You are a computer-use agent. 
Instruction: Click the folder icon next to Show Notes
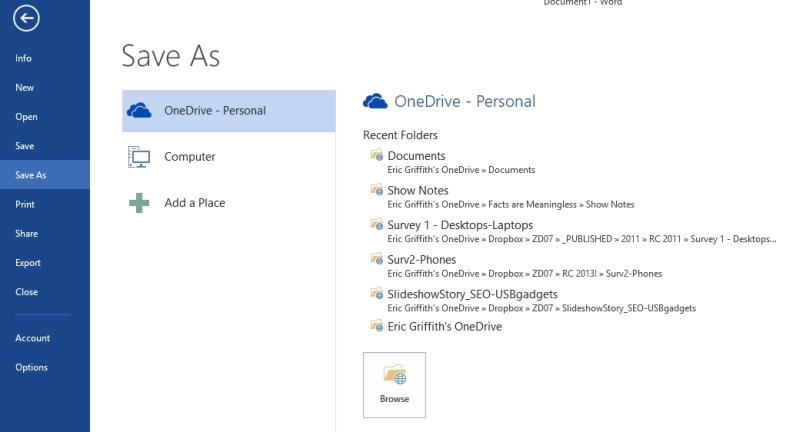point(376,189)
